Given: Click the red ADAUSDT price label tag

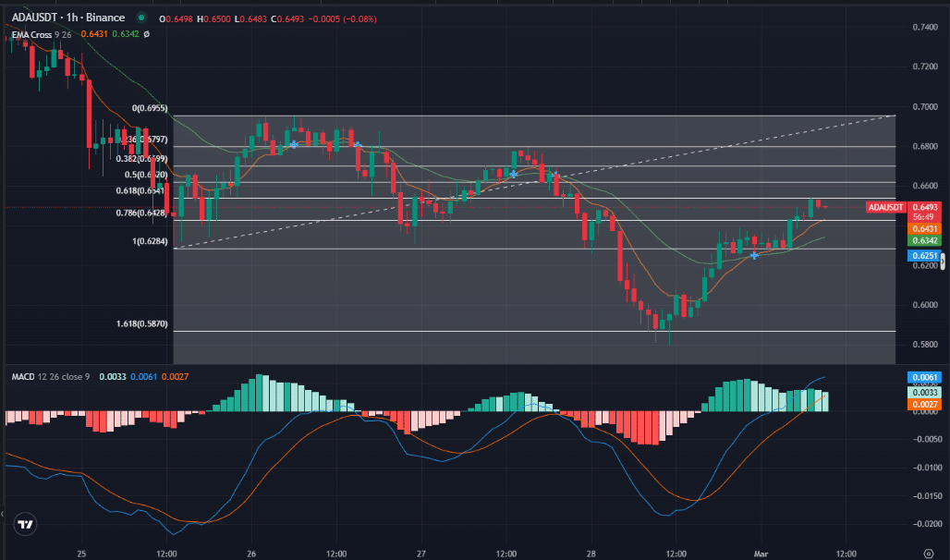Looking at the screenshot, I should (885, 207).
